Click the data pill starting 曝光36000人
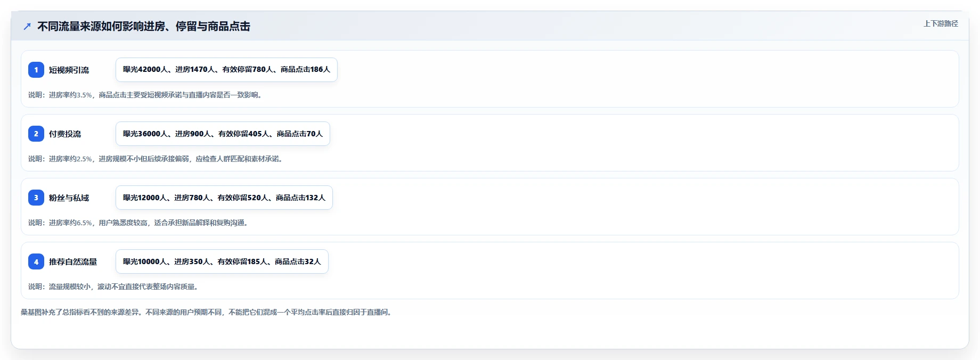Image resolution: width=980 pixels, height=360 pixels. point(223,134)
